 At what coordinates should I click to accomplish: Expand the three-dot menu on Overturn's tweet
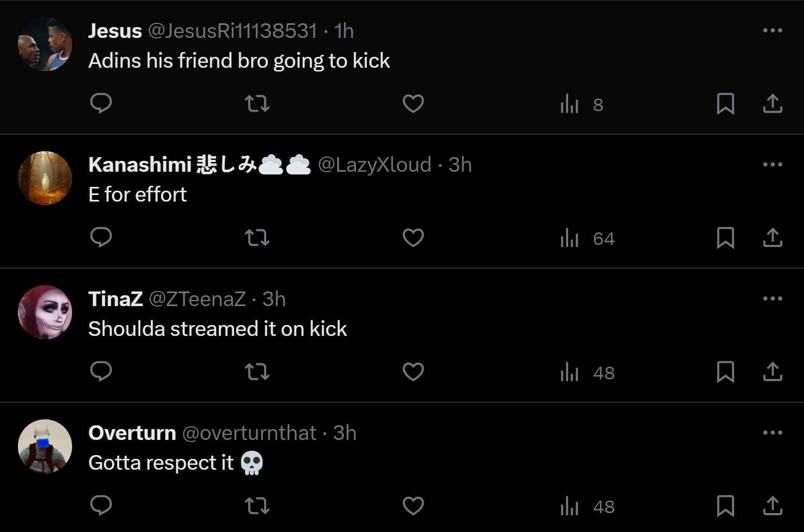(772, 432)
